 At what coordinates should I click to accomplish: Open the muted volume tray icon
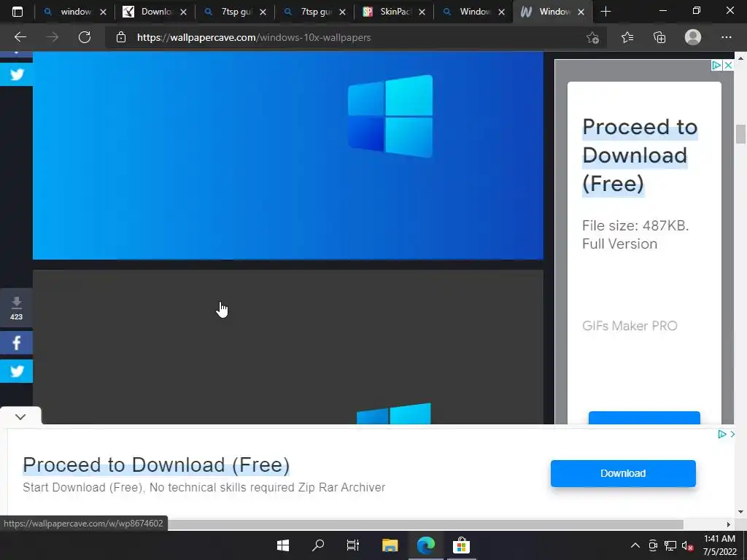coord(687,545)
